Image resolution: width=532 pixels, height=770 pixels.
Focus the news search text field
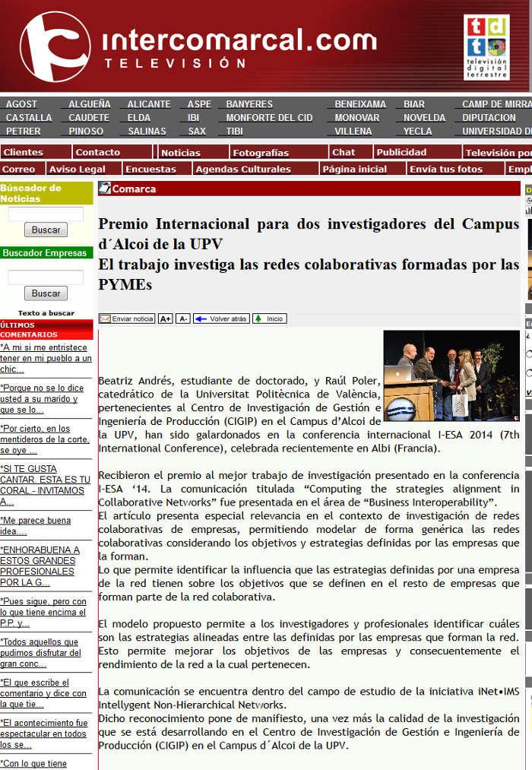[46, 214]
